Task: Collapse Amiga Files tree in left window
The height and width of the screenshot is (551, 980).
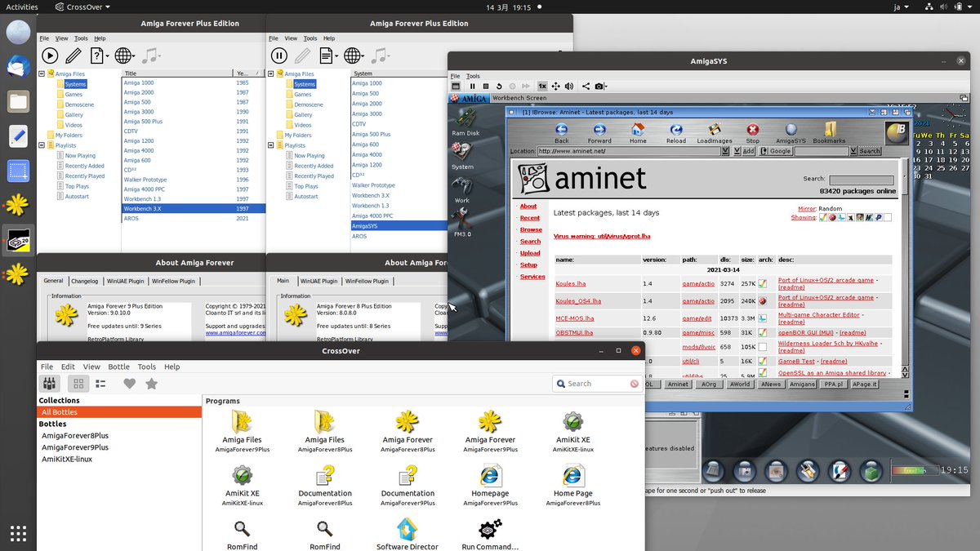Action: 42,73
